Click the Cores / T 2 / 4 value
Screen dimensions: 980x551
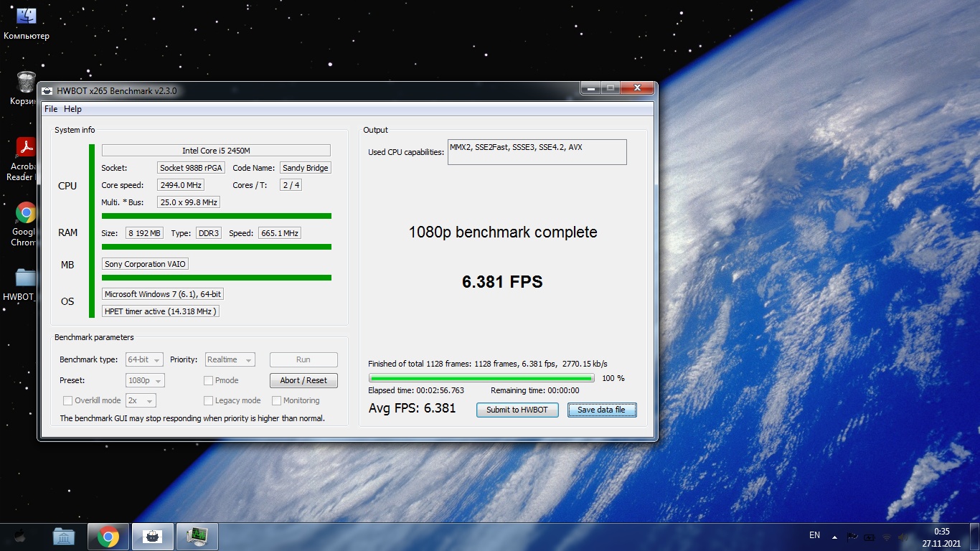coord(291,185)
